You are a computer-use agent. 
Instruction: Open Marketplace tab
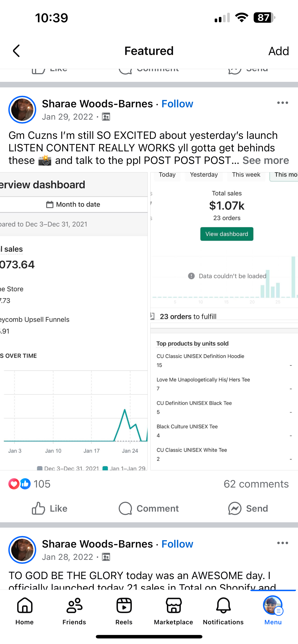pos(174,611)
